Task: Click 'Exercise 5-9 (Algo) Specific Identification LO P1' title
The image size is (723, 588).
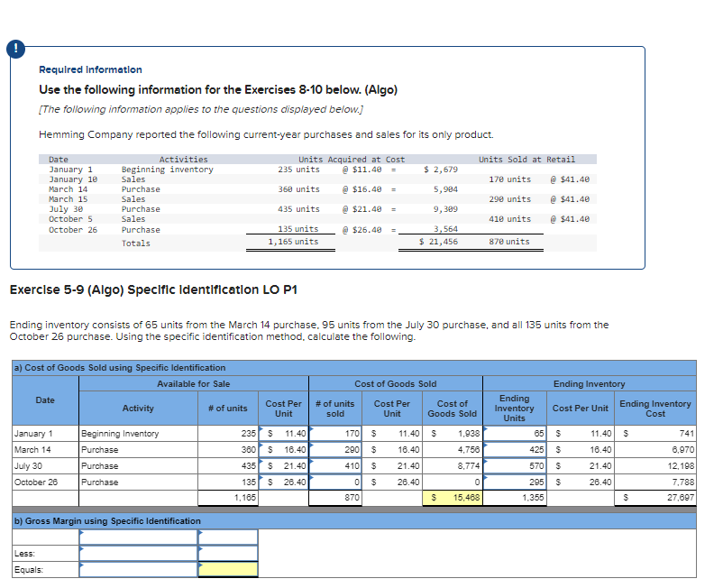Action: pos(153,289)
